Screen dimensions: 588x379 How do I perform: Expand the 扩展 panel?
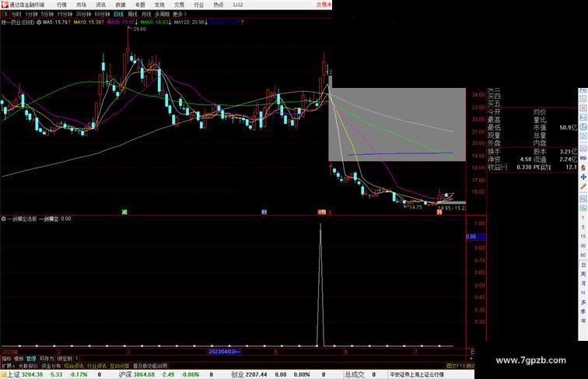click(9, 367)
